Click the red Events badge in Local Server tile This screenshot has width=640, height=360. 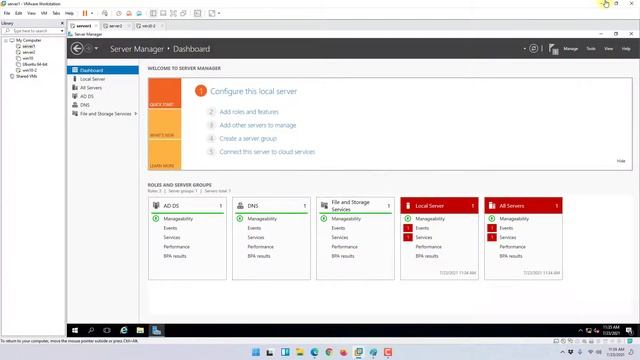click(x=408, y=228)
